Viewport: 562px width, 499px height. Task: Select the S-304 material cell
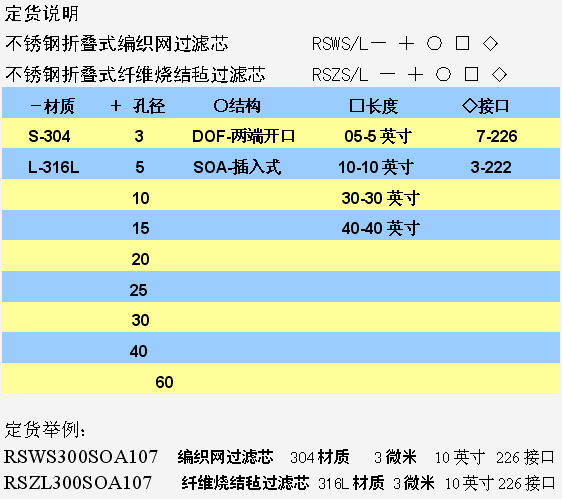(49, 136)
